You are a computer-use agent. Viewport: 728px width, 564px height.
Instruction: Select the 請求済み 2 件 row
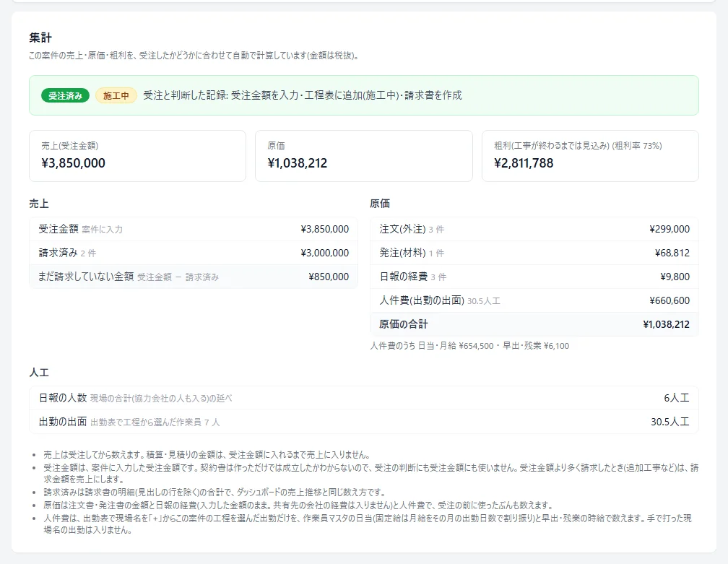click(x=194, y=253)
